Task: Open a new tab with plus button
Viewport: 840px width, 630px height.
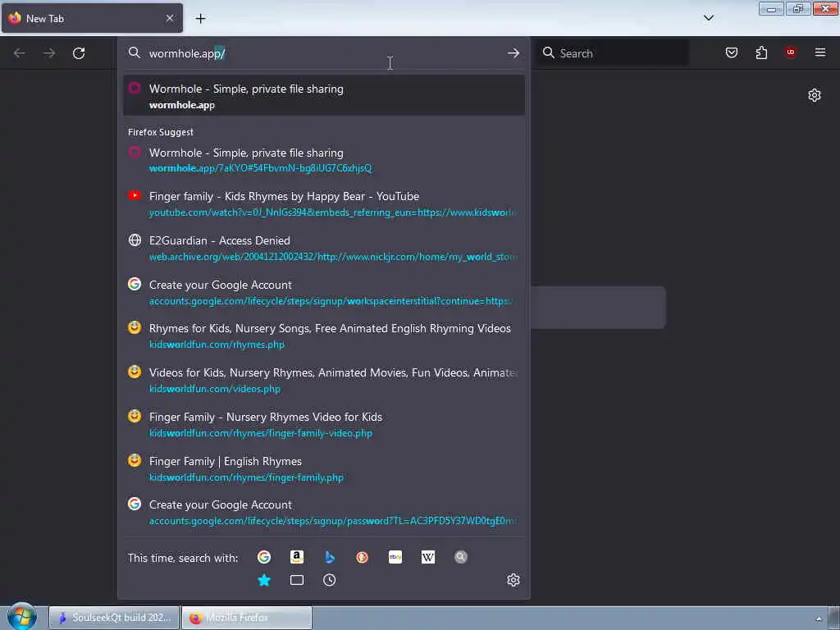Action: pos(200,19)
